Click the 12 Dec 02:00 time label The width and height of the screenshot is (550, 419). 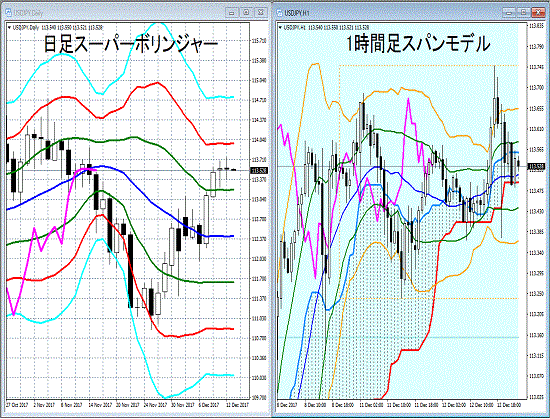click(x=454, y=405)
